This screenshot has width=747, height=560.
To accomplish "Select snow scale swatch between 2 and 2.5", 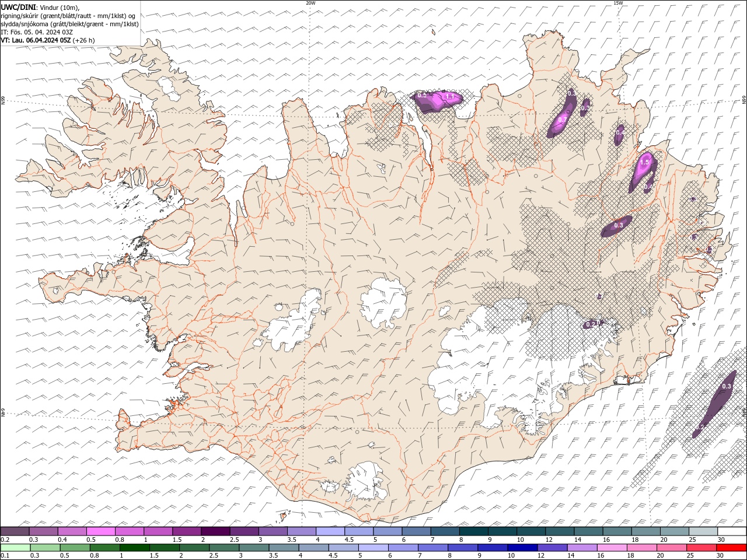I will tap(215, 531).
